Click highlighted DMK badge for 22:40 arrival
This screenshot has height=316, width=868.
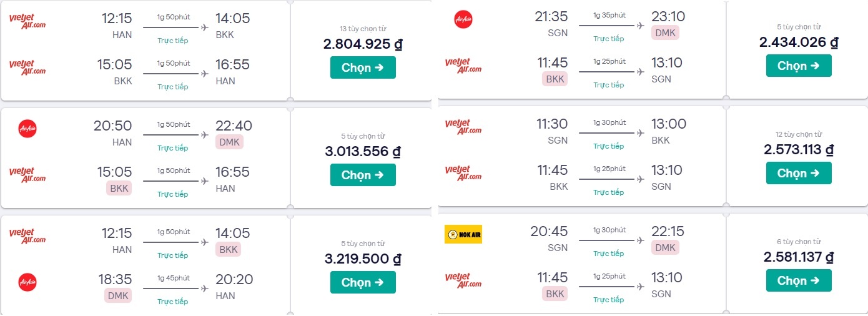[x=229, y=142]
